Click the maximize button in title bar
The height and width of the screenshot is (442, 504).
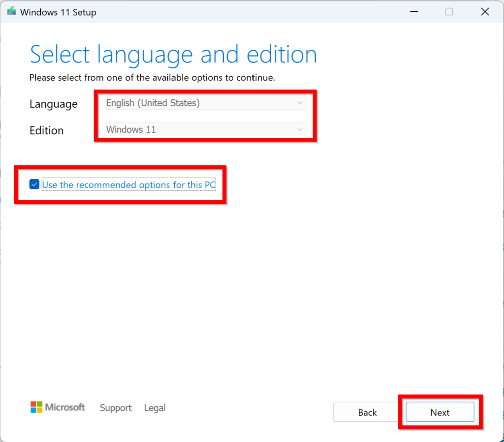point(449,12)
